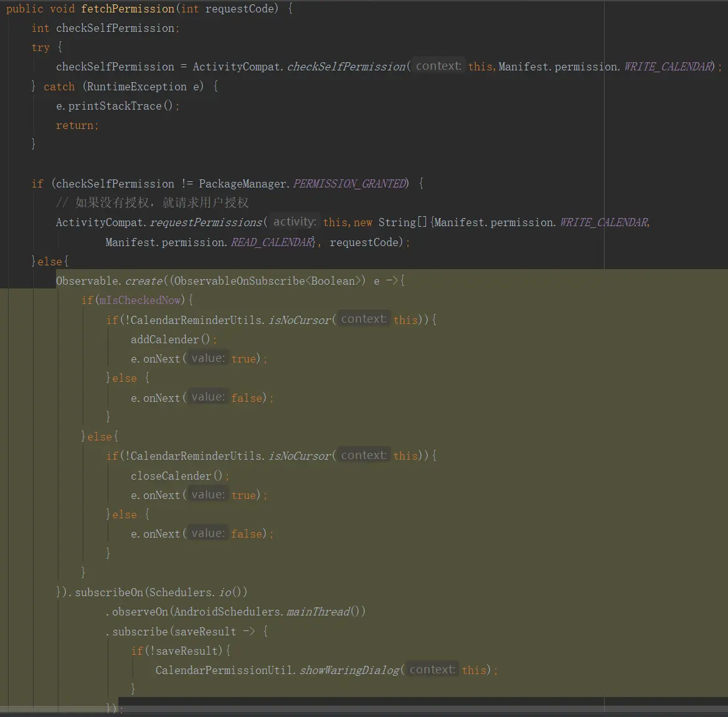This screenshot has height=717, width=728.
Task: Click the horizontal scrollbar at editor bottom
Action: point(364,709)
